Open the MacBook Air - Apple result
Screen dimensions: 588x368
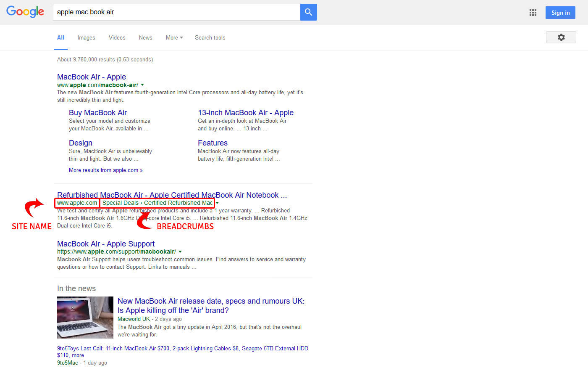(x=92, y=77)
